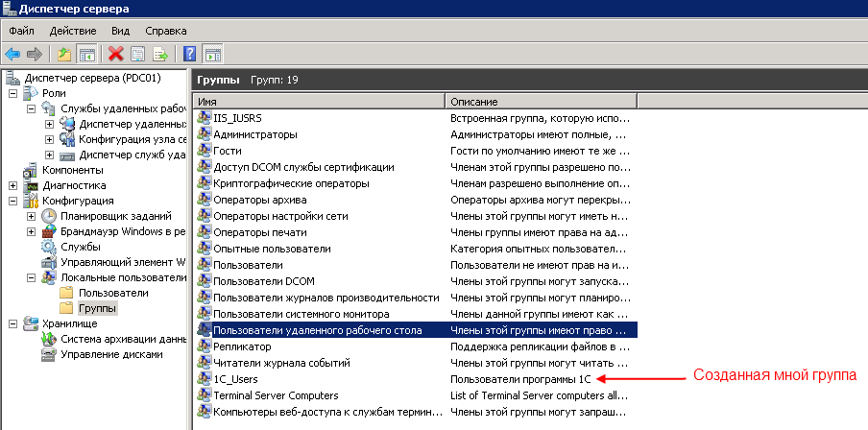Click the Репликатор group icon

click(204, 347)
